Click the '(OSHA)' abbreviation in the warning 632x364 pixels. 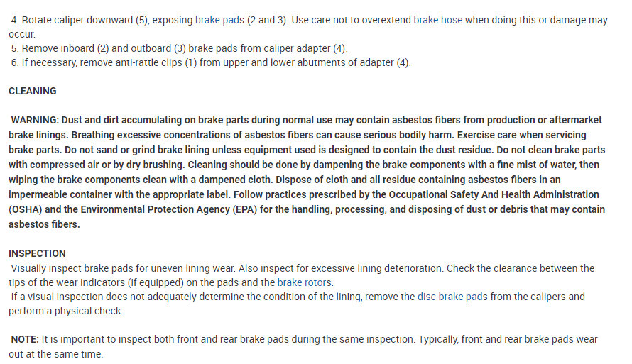27,209
